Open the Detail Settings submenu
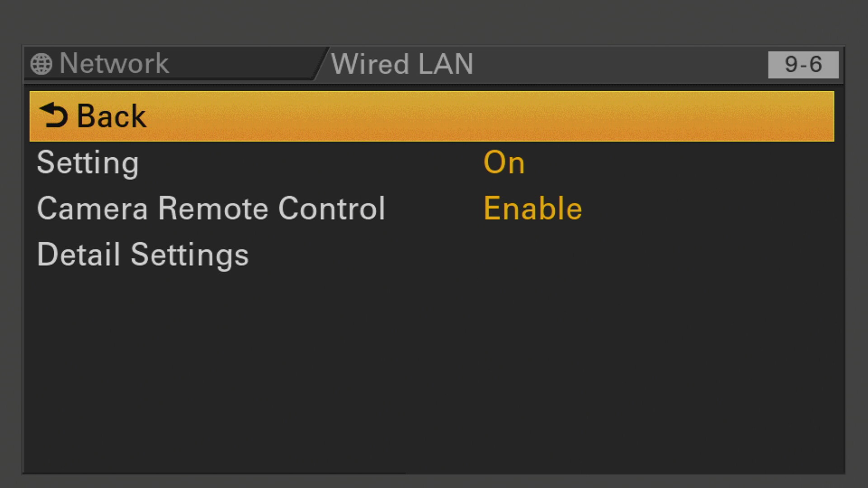This screenshot has width=868, height=488. (432, 254)
